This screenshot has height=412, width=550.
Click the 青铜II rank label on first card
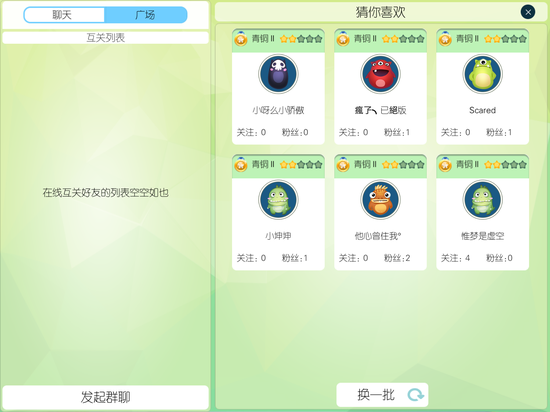pos(263,39)
